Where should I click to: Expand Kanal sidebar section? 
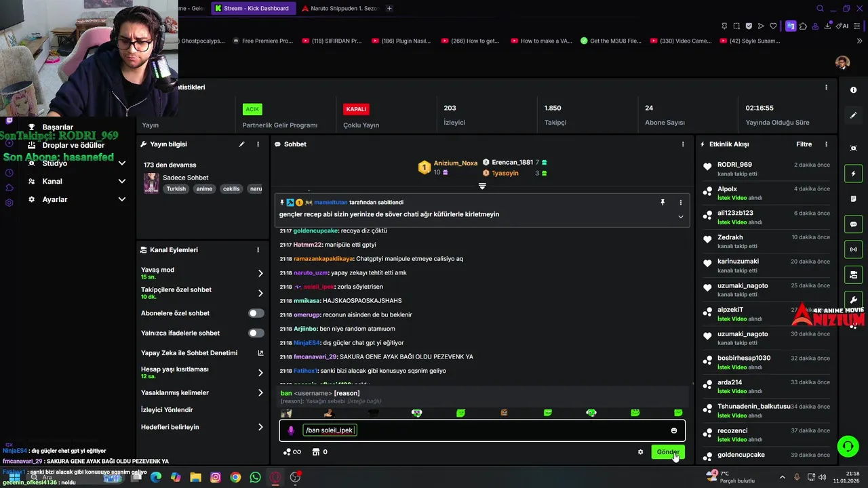tap(122, 181)
